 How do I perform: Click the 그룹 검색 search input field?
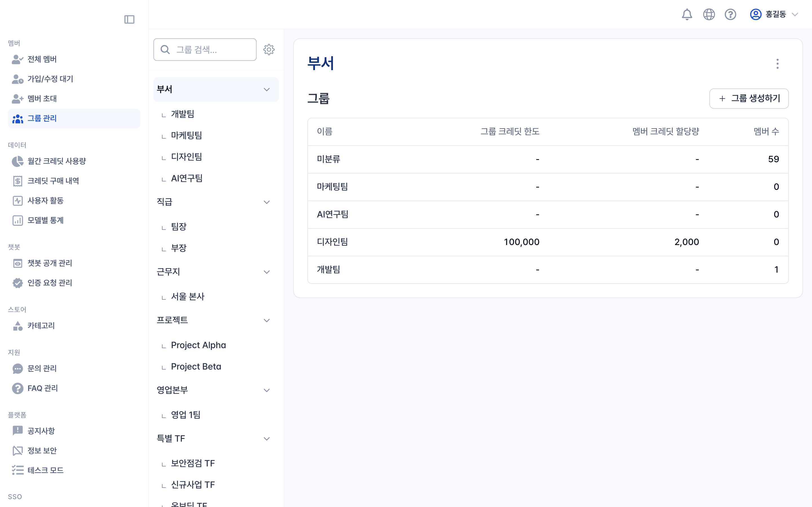click(x=208, y=49)
